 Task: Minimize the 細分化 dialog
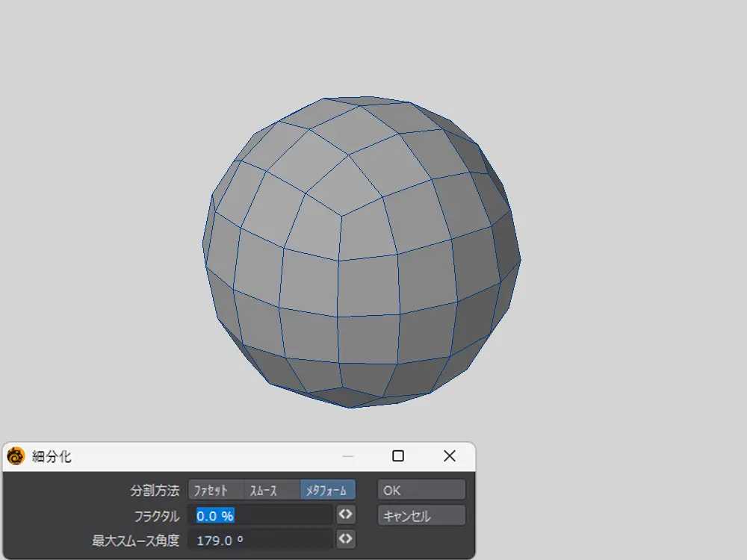[347, 456]
